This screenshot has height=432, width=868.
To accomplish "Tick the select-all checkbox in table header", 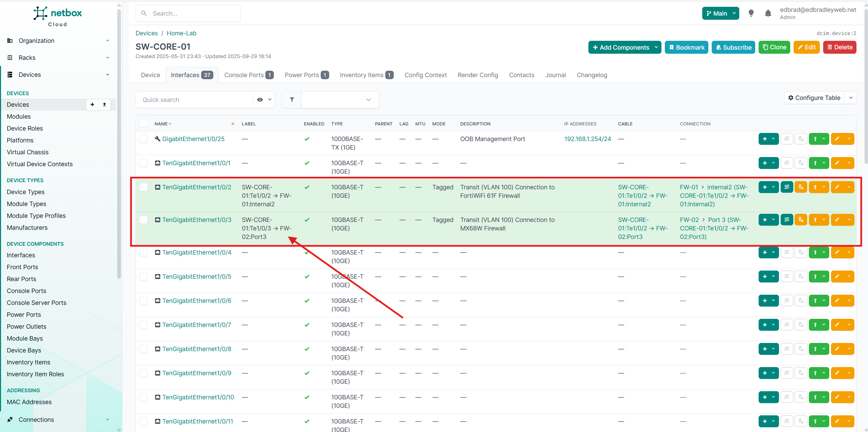I will pyautogui.click(x=144, y=124).
